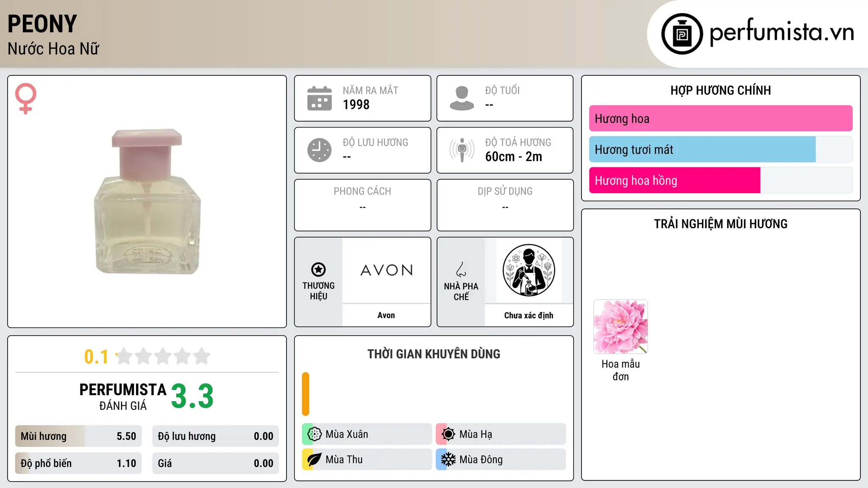Click the Hương tươi mát accord bar

(721, 150)
